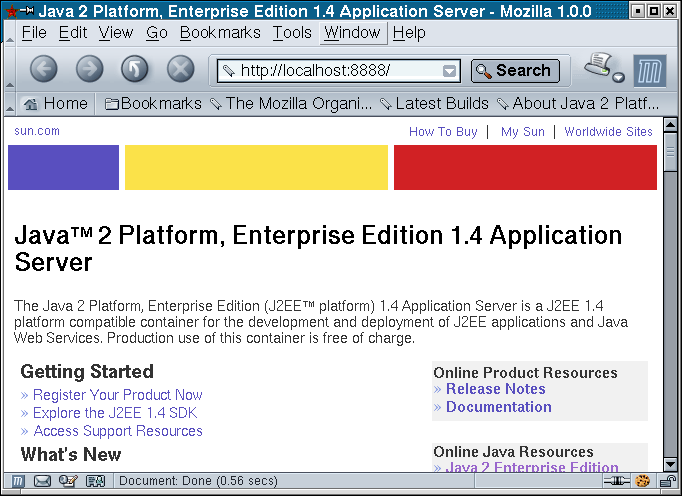The width and height of the screenshot is (682, 496).
Task: Click the red banner block
Action: pos(525,167)
